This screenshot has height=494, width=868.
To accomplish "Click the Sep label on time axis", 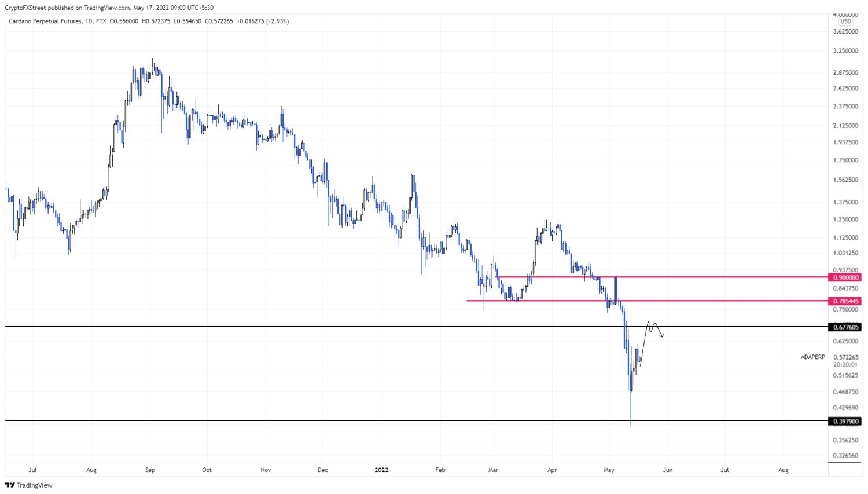I will click(150, 470).
